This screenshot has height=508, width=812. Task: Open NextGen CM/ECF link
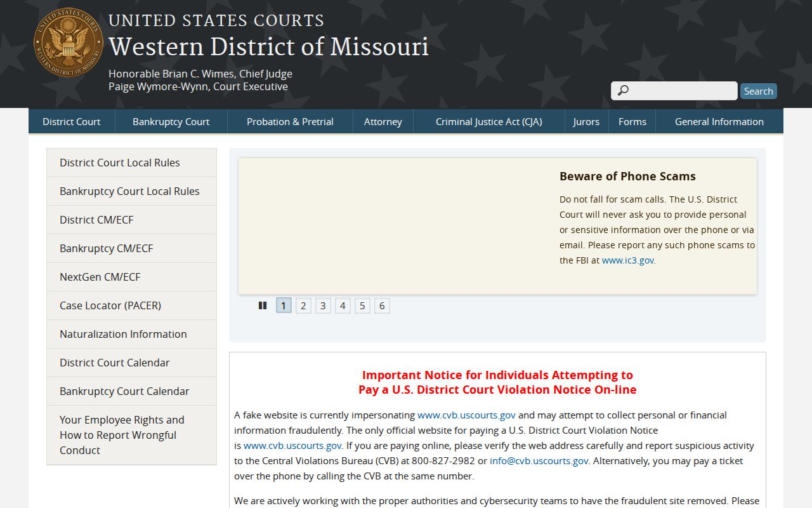[x=131, y=277]
